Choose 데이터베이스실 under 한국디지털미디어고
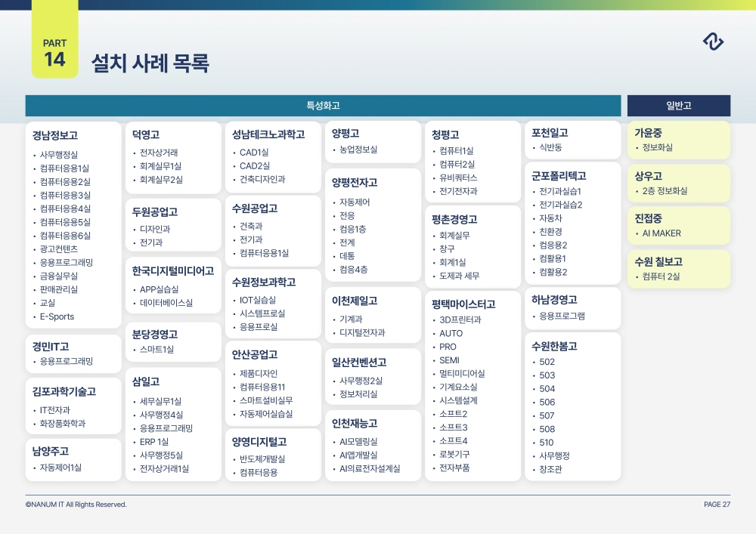Image resolution: width=756 pixels, height=534 pixels. coord(166,303)
